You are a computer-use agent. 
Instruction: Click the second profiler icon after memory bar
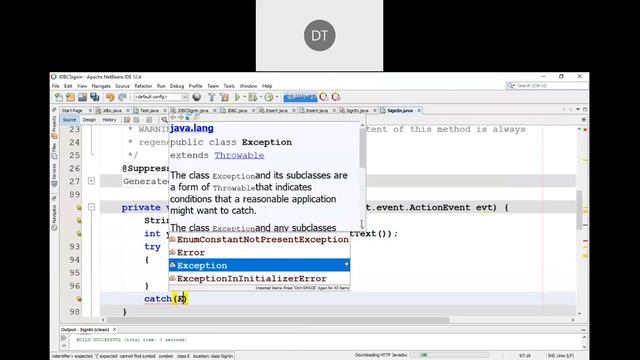coord(336,97)
